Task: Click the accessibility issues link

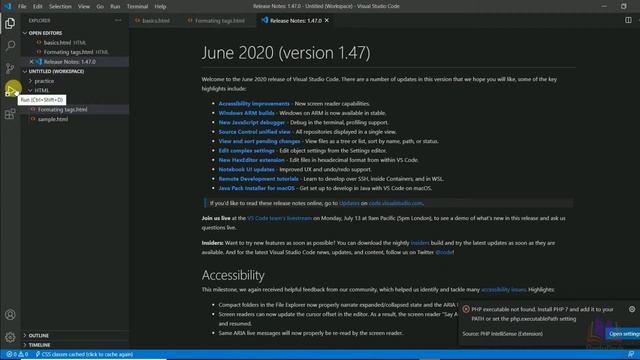Action: (x=504, y=290)
